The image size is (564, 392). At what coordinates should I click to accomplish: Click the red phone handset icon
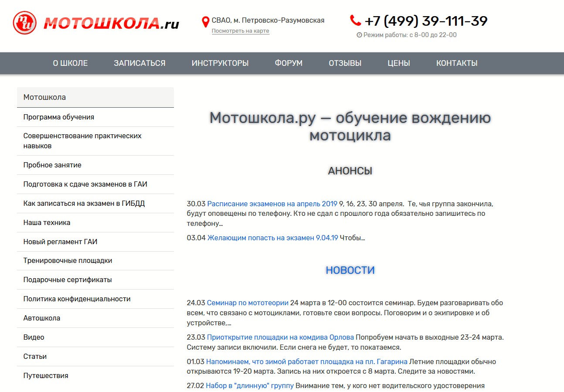356,20
